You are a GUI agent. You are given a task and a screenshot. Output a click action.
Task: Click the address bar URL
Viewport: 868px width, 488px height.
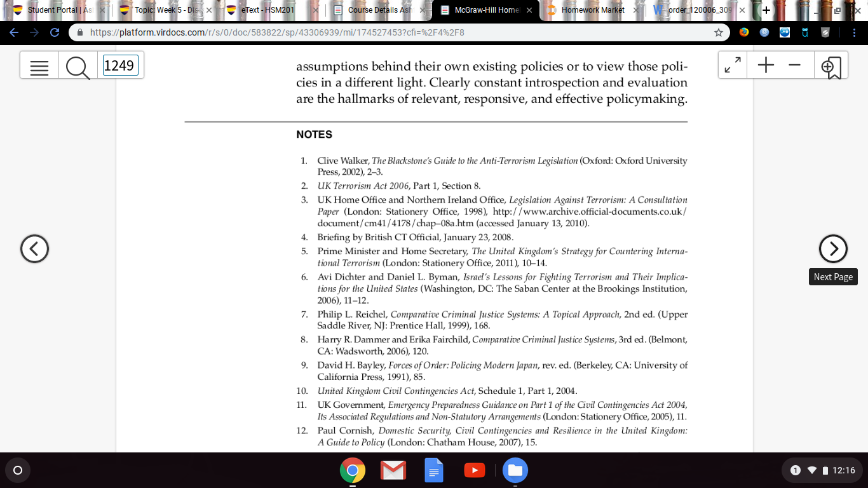pyautogui.click(x=276, y=32)
